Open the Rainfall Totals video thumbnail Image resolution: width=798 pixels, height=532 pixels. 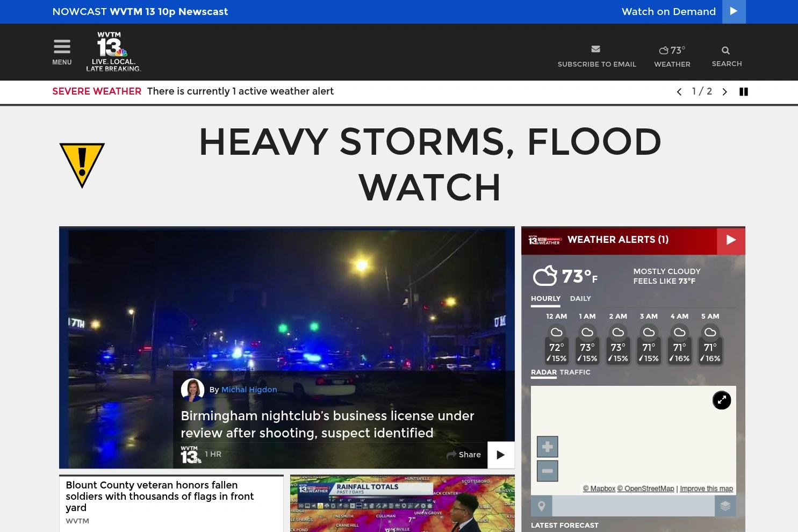pos(402,504)
